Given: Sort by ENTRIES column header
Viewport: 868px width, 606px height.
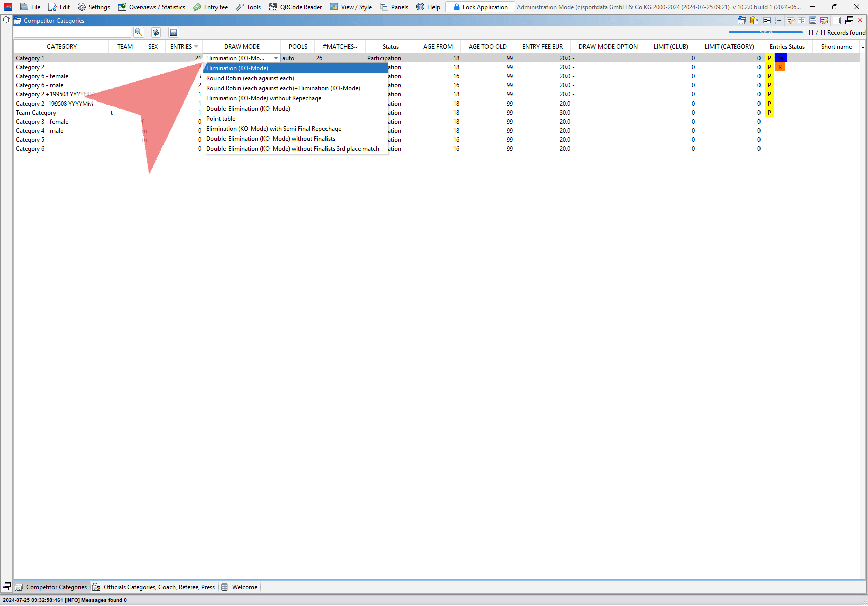Looking at the screenshot, I should point(181,47).
